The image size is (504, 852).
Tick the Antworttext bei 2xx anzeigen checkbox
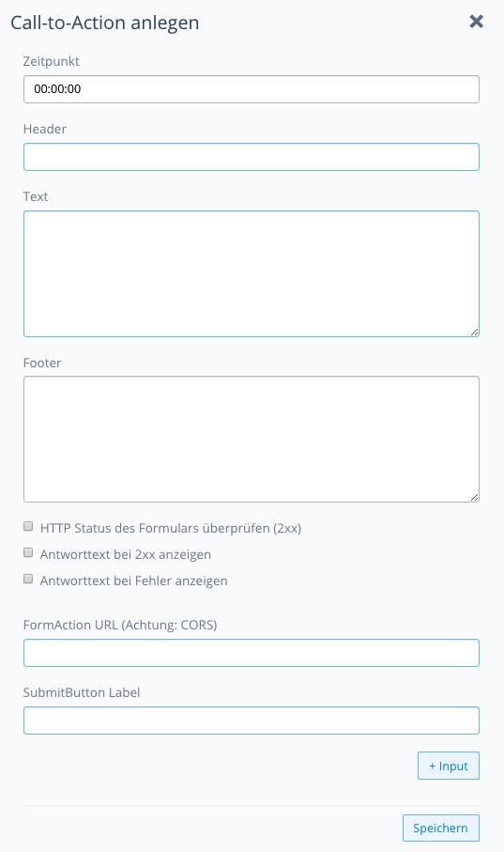[28, 552]
